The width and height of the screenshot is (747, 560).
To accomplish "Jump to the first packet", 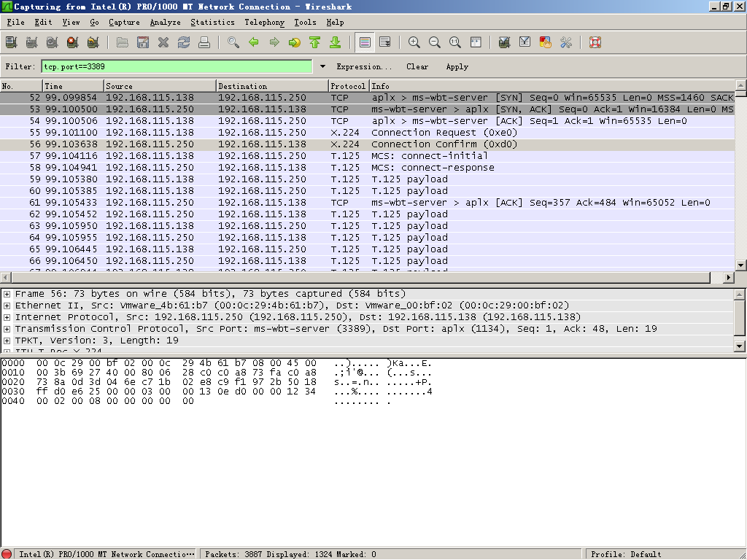I will point(315,42).
